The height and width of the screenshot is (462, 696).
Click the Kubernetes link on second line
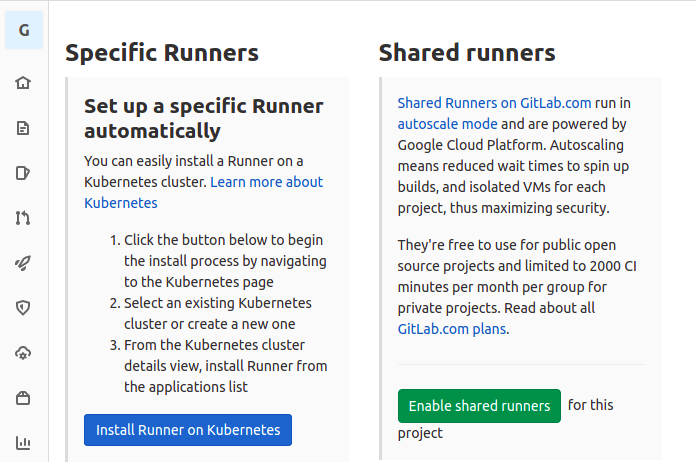121,203
